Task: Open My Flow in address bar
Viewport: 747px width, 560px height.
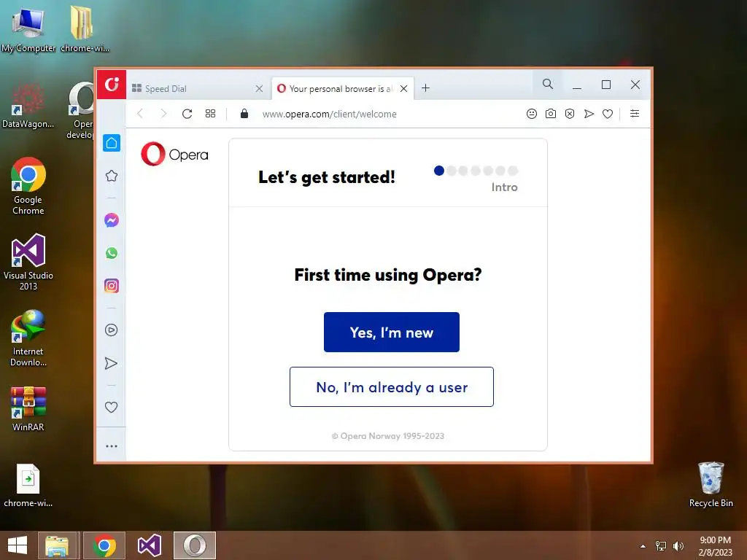Action: (589, 114)
